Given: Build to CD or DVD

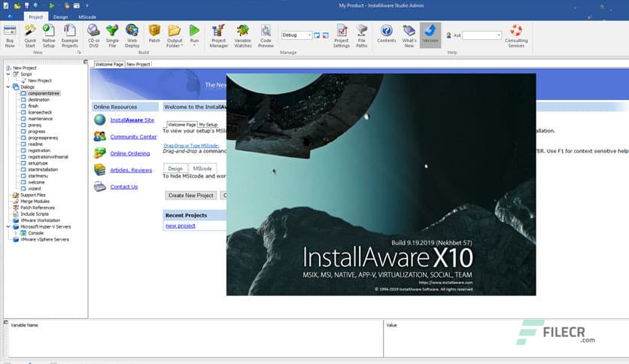Looking at the screenshot, I should [x=93, y=35].
